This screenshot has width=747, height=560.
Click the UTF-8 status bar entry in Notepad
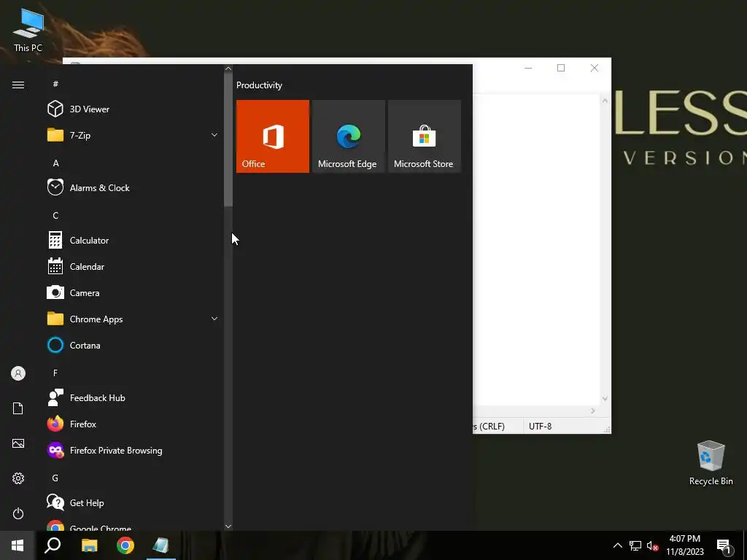[x=541, y=426]
